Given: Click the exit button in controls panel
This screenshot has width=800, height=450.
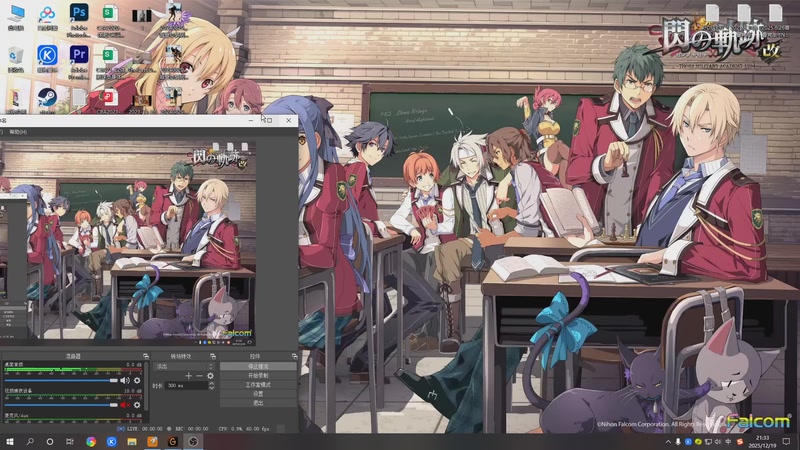Looking at the screenshot, I should pos(258,403).
